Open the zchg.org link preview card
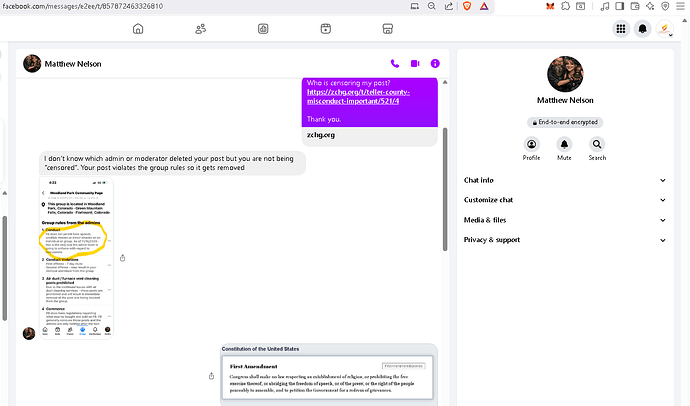The height and width of the screenshot is (406, 690). pos(370,135)
